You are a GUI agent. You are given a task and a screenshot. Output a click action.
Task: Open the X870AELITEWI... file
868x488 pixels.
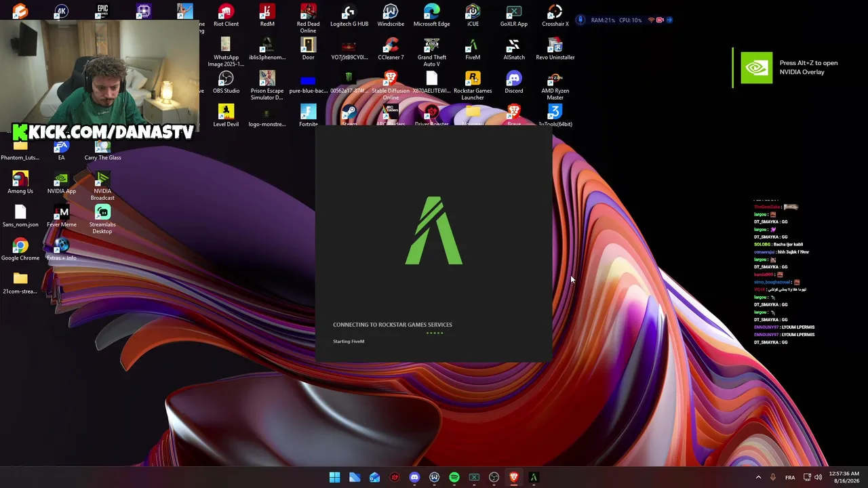click(x=431, y=82)
